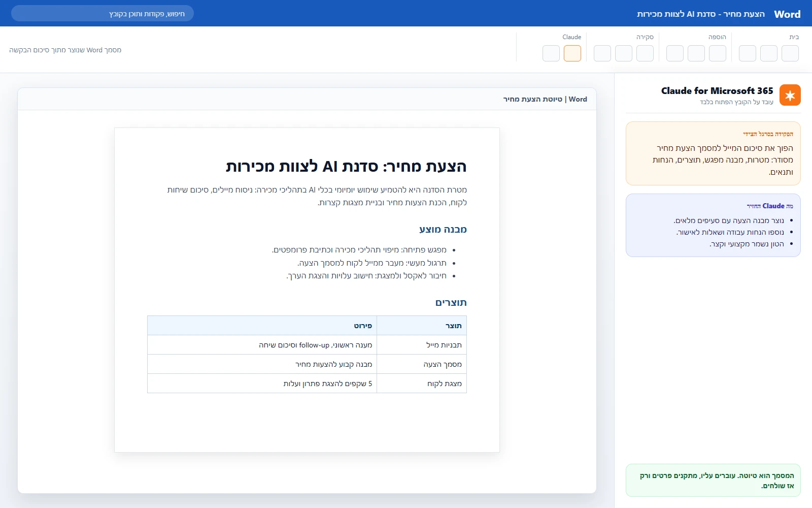Click the bullet 'נוצר מבנה הצעה עם סעיפים מלאים'
The height and width of the screenshot is (508, 812).
click(729, 220)
